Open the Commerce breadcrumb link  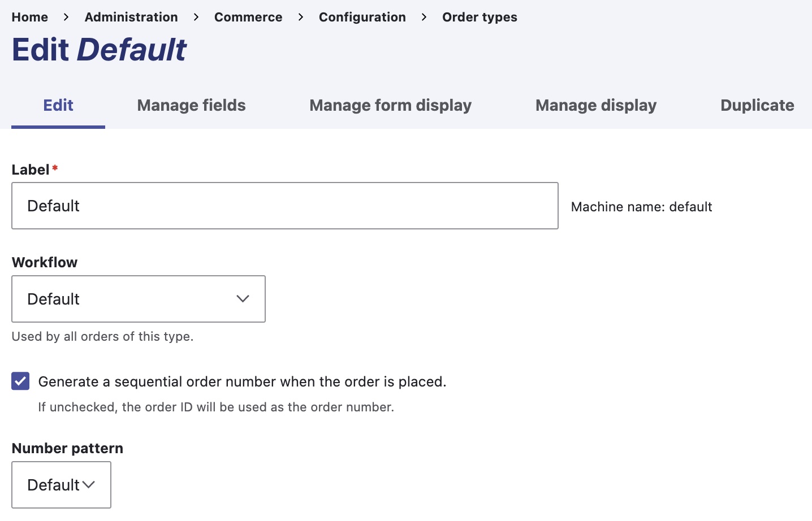(248, 17)
